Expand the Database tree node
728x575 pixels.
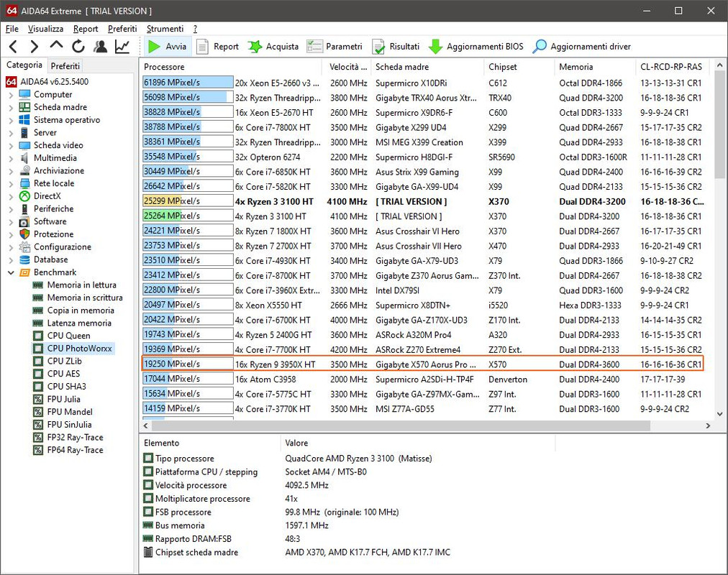(11, 260)
